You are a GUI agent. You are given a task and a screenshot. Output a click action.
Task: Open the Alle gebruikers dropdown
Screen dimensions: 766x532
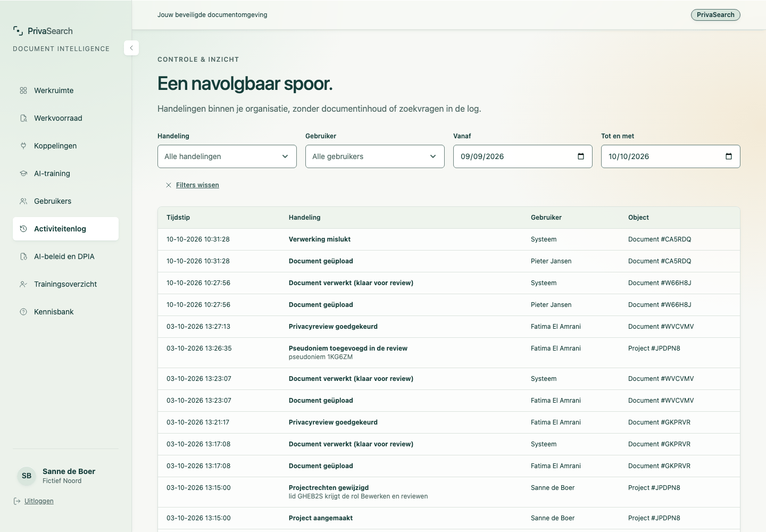click(x=375, y=156)
